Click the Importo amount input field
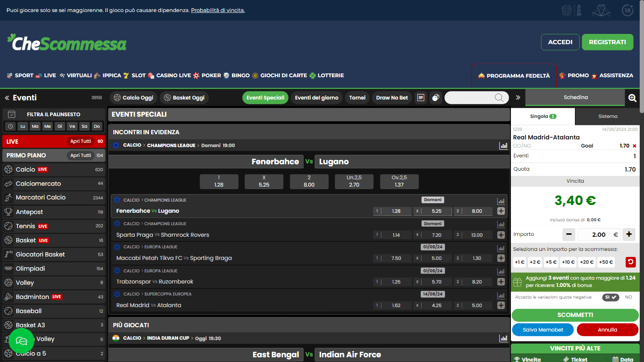Screen dimensions: 644x362 pyautogui.click(x=599, y=235)
